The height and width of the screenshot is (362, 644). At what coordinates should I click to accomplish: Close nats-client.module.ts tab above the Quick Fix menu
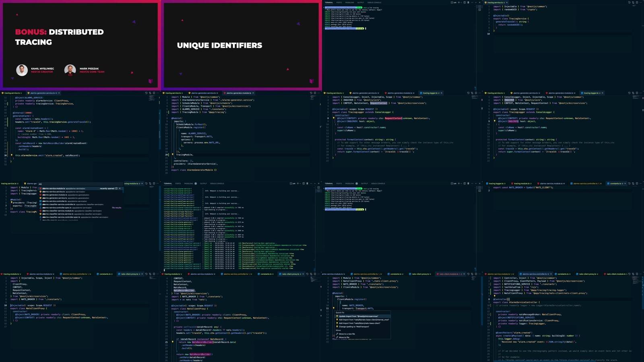tap(463, 274)
